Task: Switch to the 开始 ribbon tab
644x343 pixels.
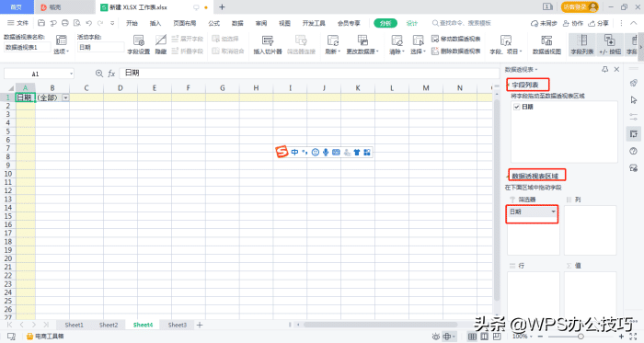Action: click(132, 23)
